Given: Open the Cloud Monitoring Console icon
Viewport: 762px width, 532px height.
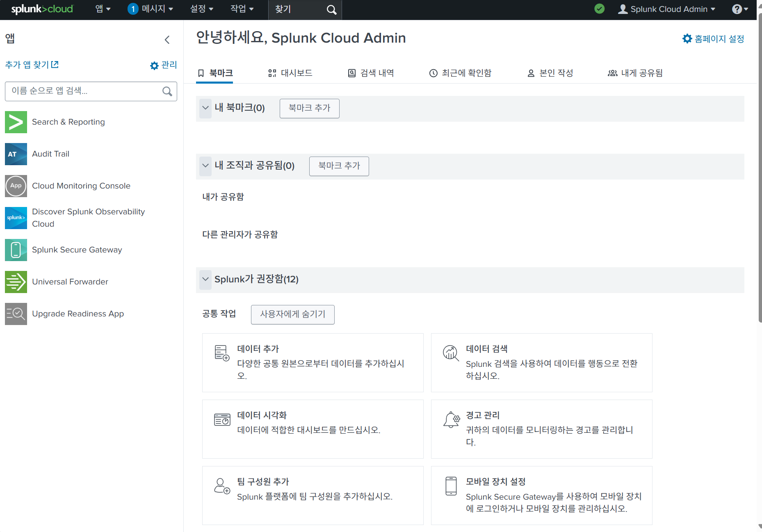Looking at the screenshot, I should (16, 186).
